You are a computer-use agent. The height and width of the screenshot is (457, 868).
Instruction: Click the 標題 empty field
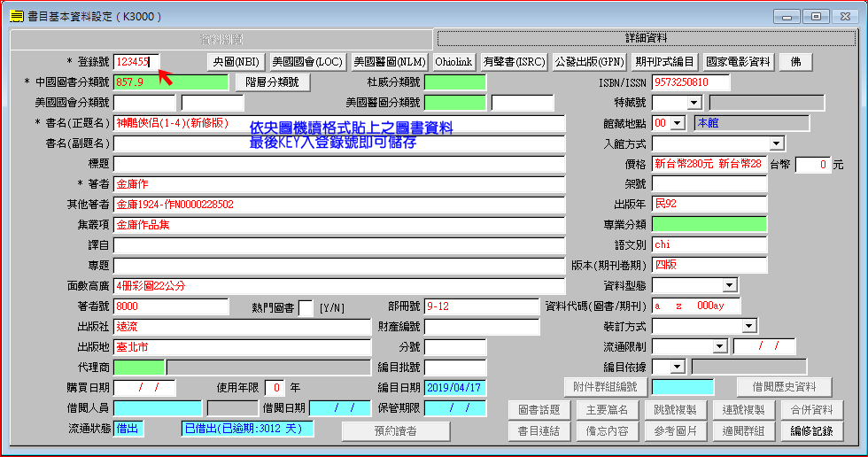tap(338, 165)
